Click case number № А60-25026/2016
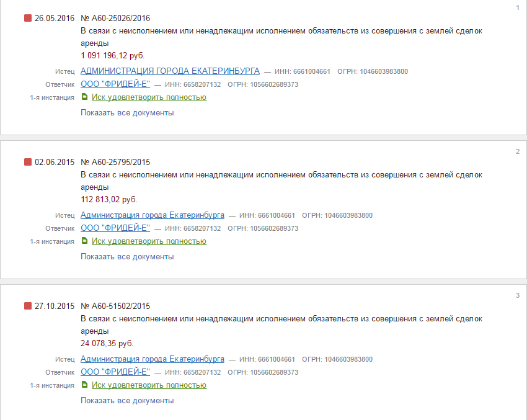This screenshot has width=527, height=420. click(x=115, y=18)
